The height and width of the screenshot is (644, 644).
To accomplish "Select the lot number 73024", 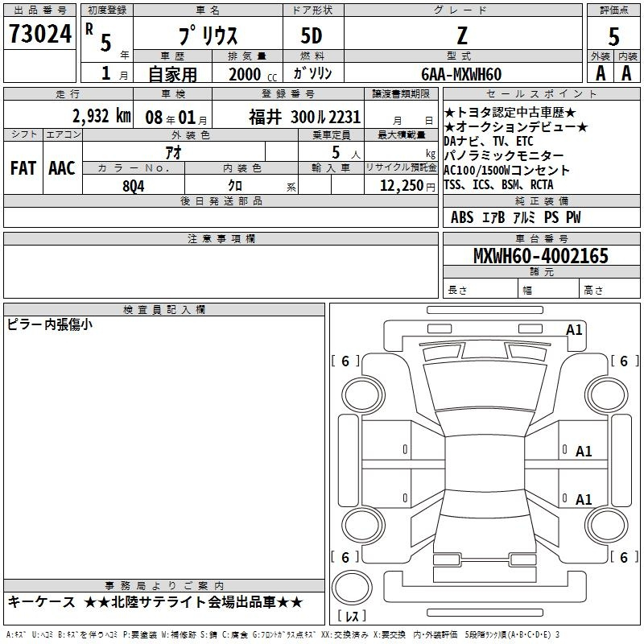I will [x=39, y=35].
